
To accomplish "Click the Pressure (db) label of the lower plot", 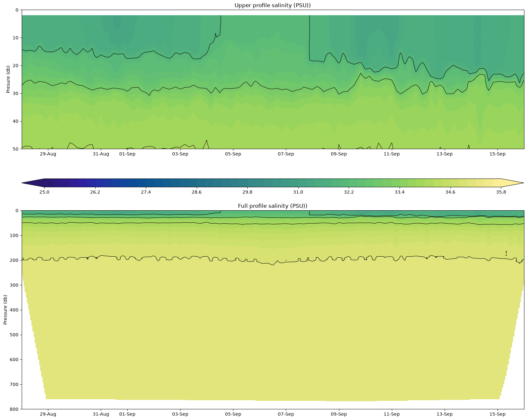I will pos(5,310).
